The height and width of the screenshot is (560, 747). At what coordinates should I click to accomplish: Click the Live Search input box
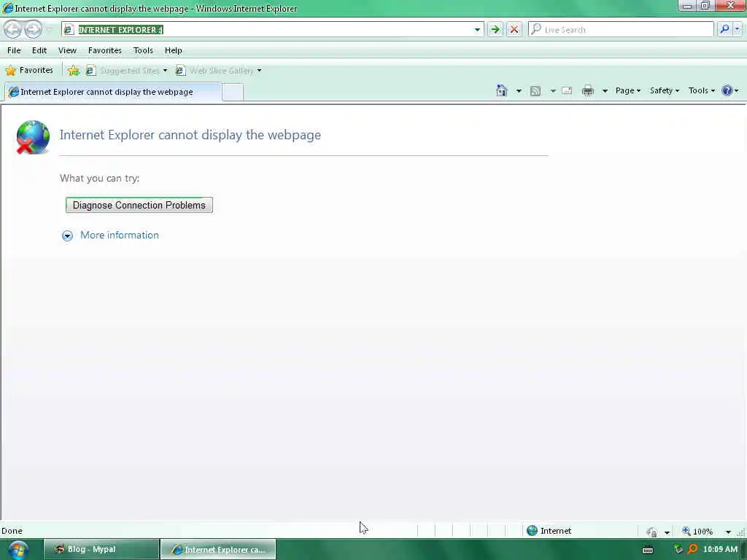[x=620, y=29]
